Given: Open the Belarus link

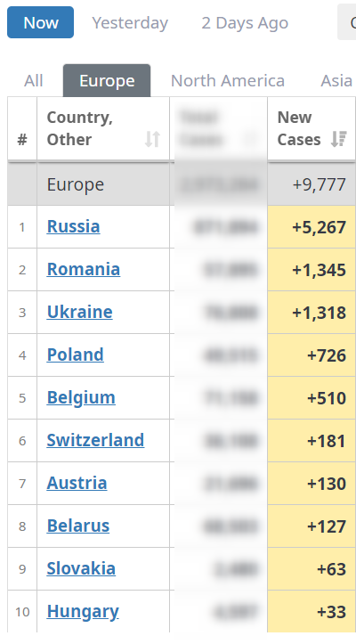Looking at the screenshot, I should coord(78,526).
